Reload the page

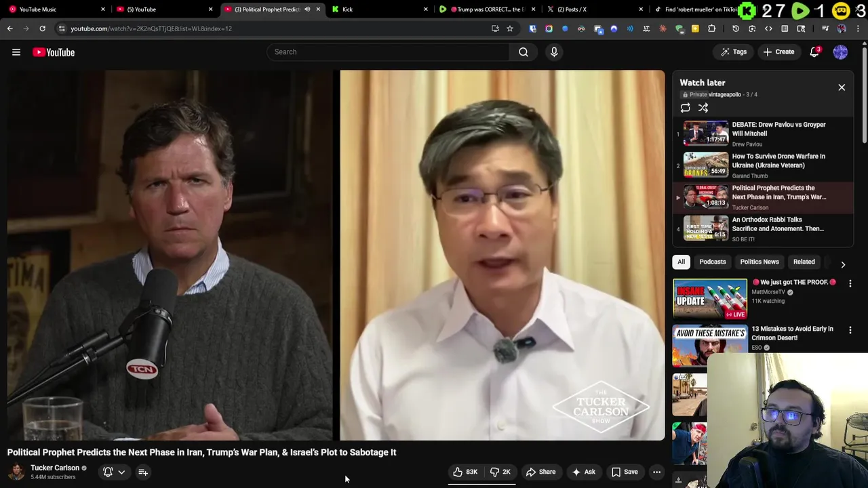click(x=42, y=28)
